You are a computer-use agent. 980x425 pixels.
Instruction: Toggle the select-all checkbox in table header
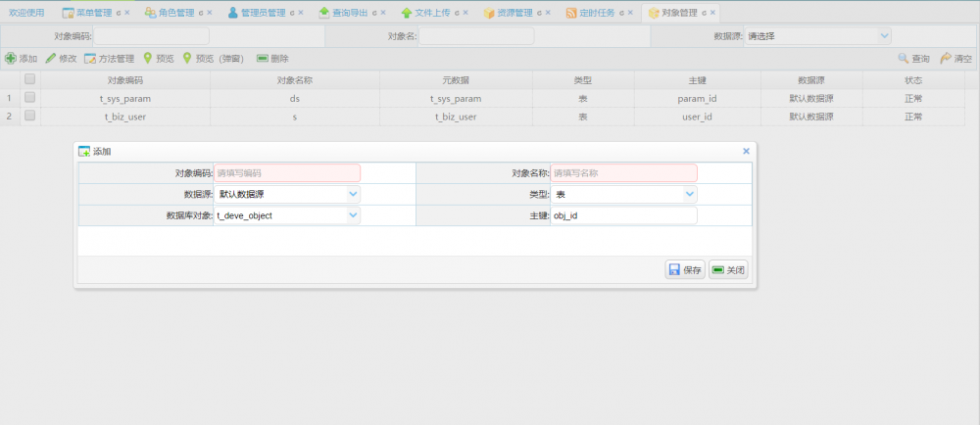(29, 79)
